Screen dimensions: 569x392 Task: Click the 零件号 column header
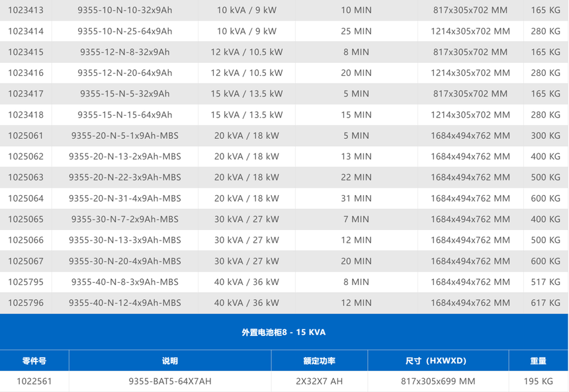(x=34, y=361)
